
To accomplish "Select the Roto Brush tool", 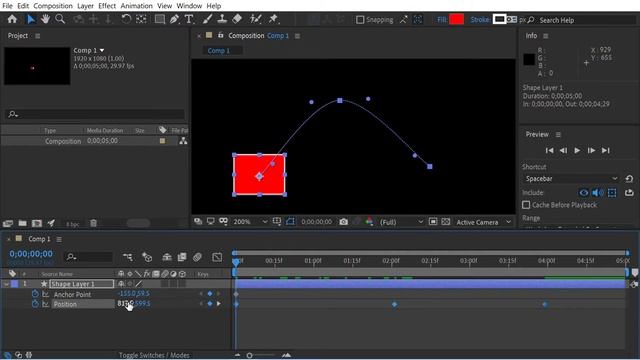I will tap(256, 19).
